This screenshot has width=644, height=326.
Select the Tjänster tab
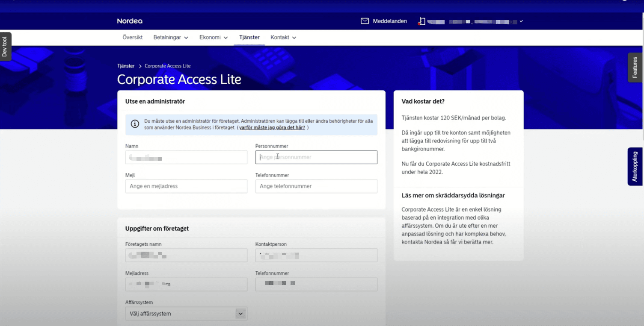pyautogui.click(x=249, y=38)
